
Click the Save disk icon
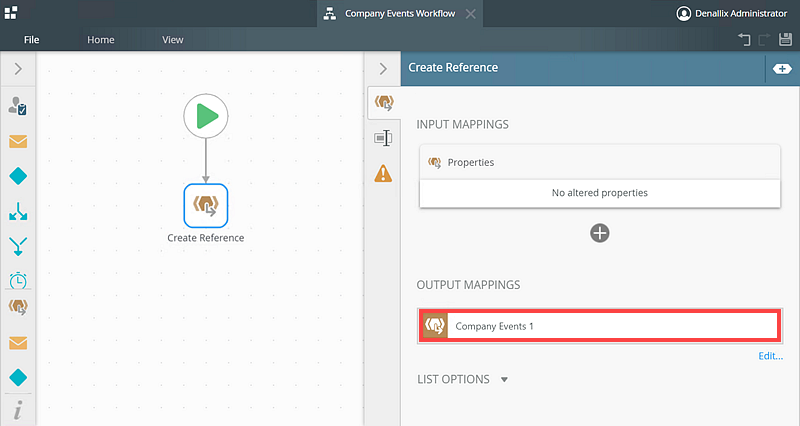tap(785, 39)
